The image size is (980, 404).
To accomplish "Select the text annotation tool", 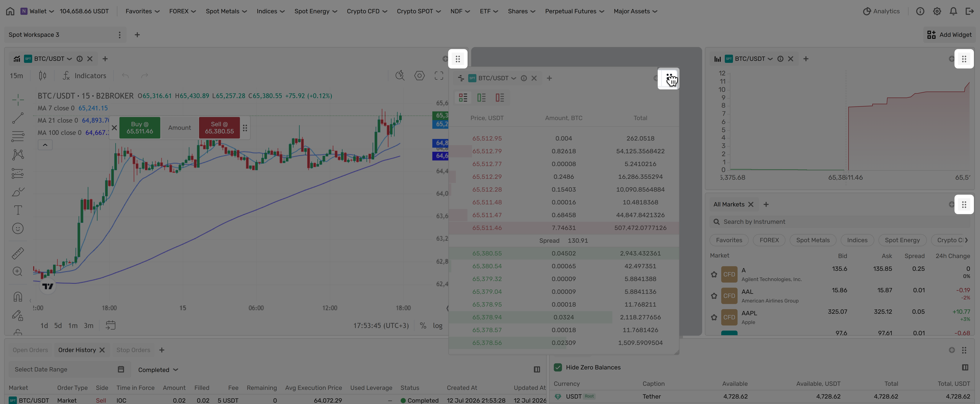I will [x=18, y=210].
